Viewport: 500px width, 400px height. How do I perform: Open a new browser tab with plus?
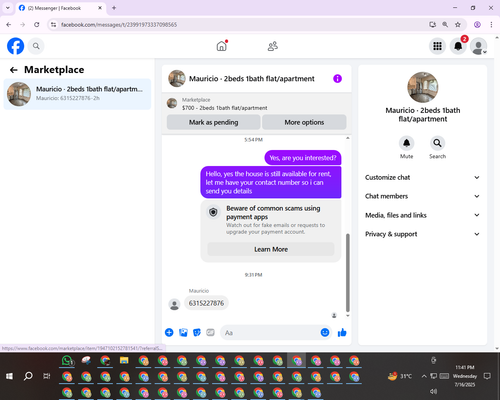point(114,8)
